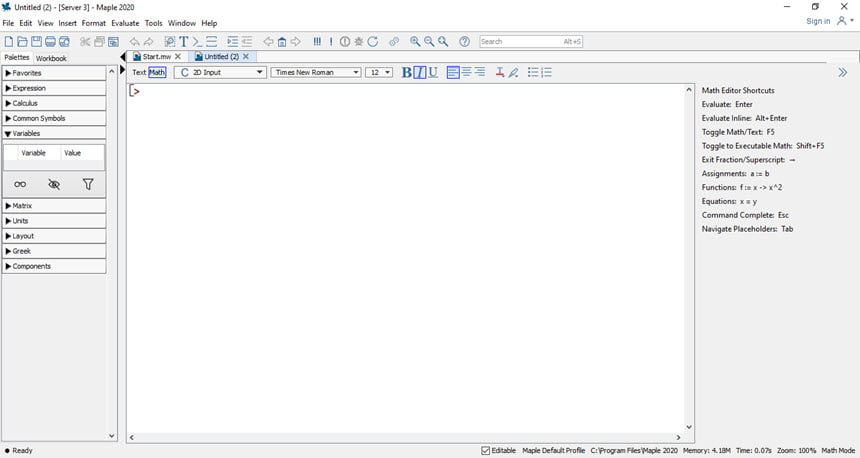
Task: Undo the last action
Action: coord(134,42)
